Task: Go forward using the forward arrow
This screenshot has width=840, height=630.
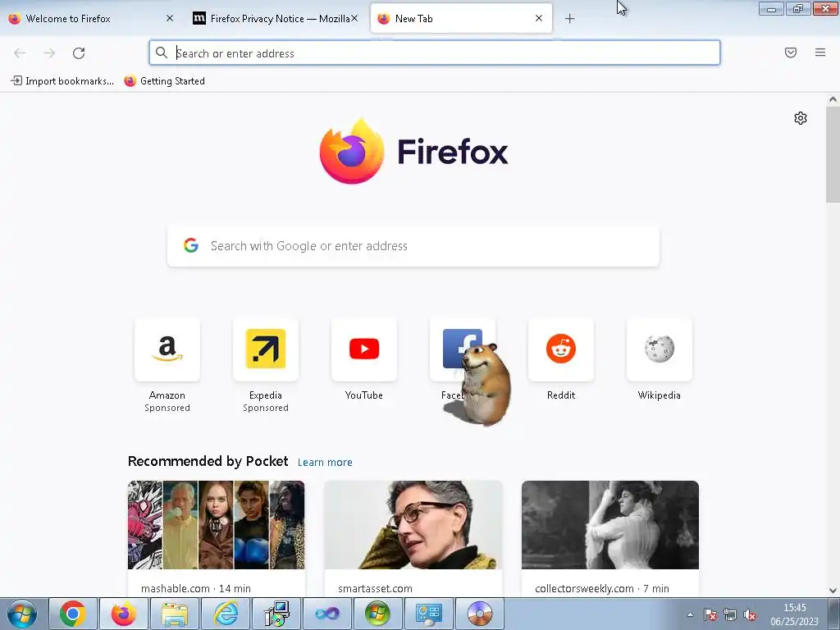Action: pos(49,53)
